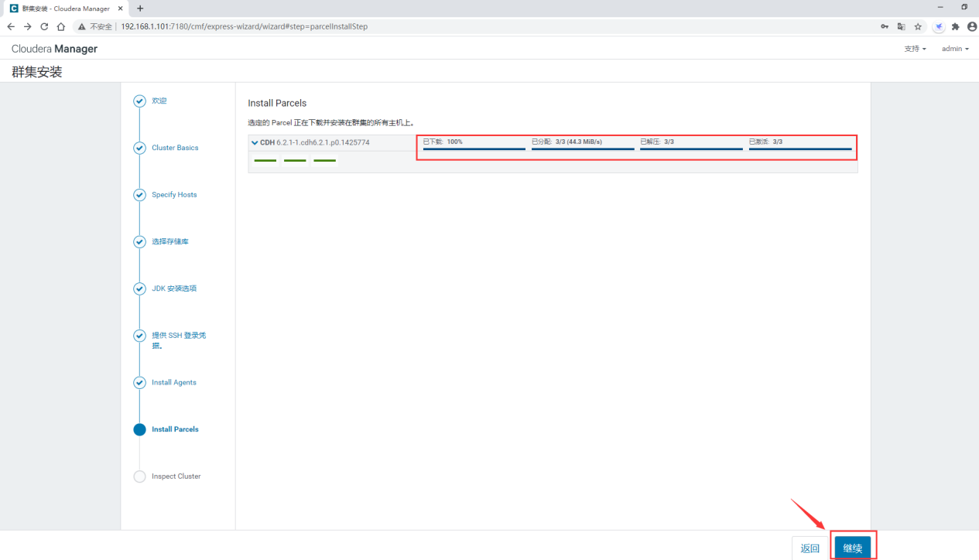
Task: Click the browser back arrow
Action: tap(11, 26)
